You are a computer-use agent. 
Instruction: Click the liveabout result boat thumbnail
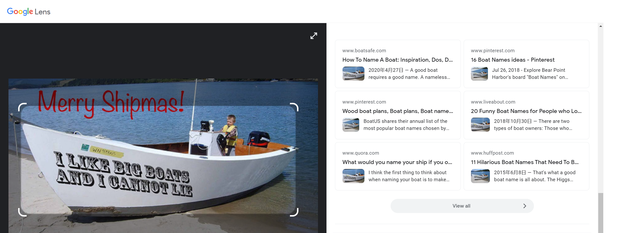(480, 125)
